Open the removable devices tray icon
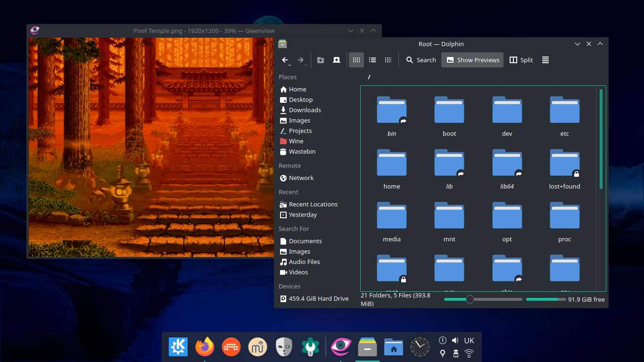The width and height of the screenshot is (644, 362). point(455,354)
